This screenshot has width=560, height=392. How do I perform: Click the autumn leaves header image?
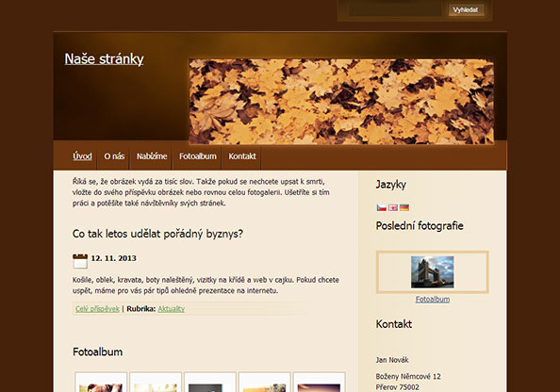click(341, 102)
